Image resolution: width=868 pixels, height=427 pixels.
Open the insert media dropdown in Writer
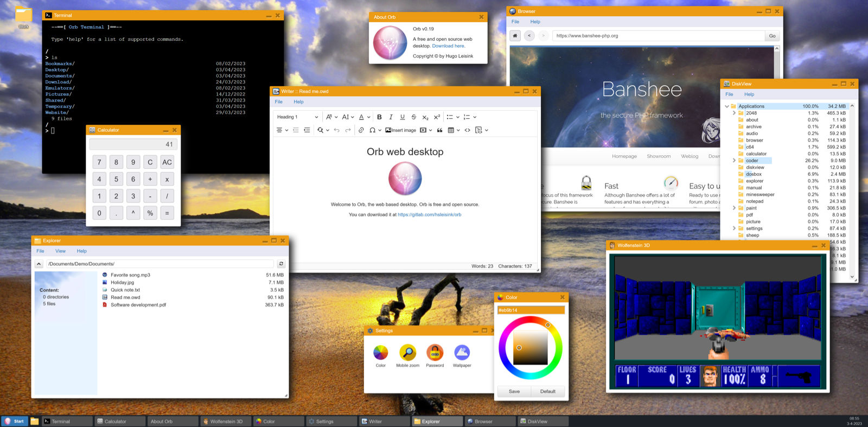[426, 130]
